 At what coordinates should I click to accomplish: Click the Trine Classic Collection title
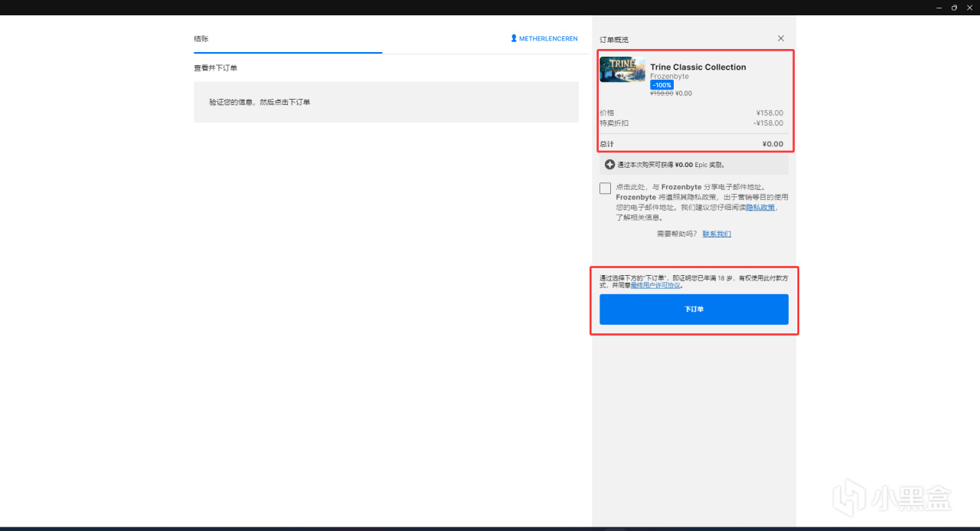[698, 67]
